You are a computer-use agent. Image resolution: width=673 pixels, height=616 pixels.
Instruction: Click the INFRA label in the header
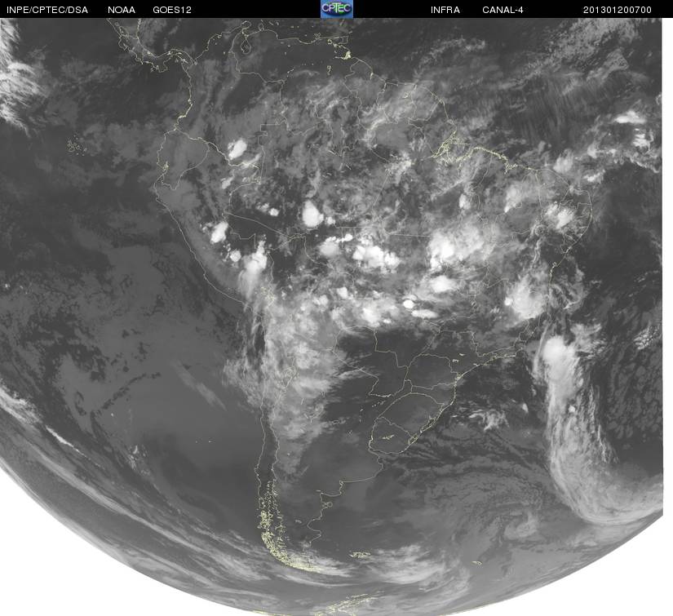445,10
